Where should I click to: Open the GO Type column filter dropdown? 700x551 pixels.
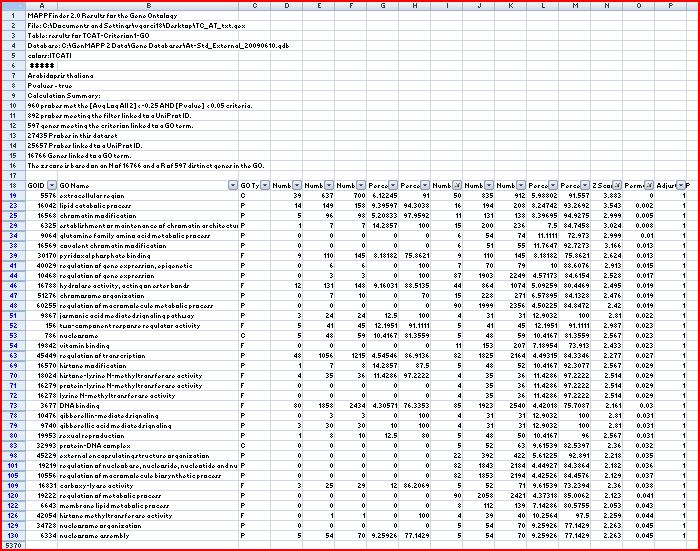click(x=264, y=186)
